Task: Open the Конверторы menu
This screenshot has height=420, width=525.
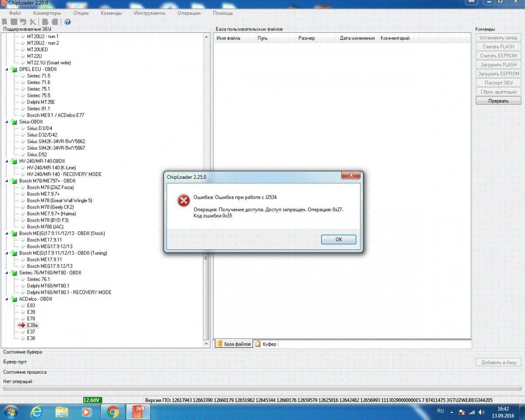Action: pos(47,13)
